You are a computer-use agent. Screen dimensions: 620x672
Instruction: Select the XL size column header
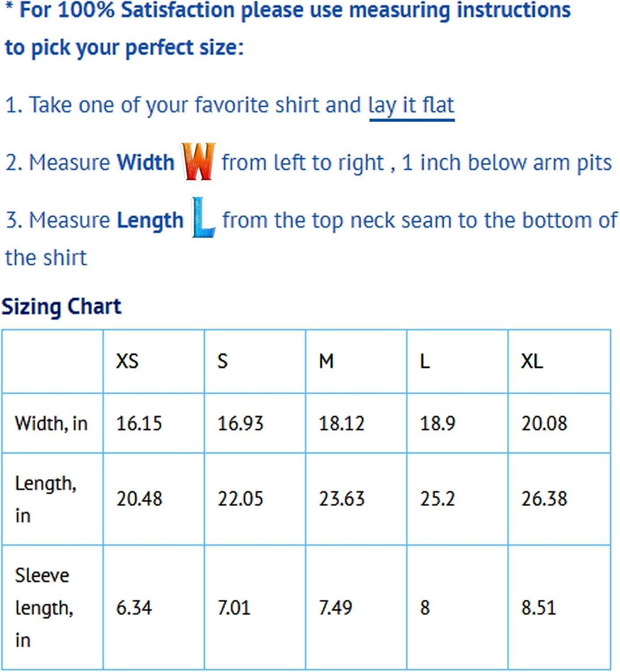pos(532,361)
